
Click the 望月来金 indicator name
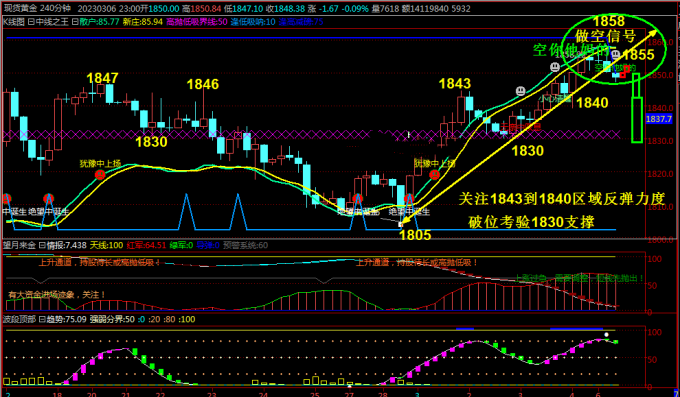click(x=20, y=245)
